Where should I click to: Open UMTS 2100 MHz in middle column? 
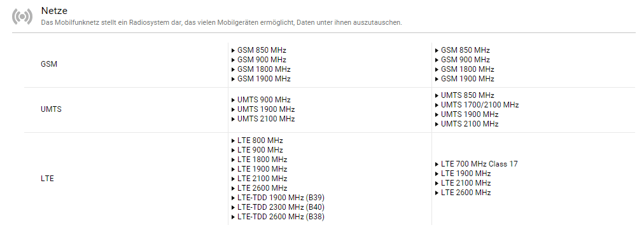click(263, 119)
